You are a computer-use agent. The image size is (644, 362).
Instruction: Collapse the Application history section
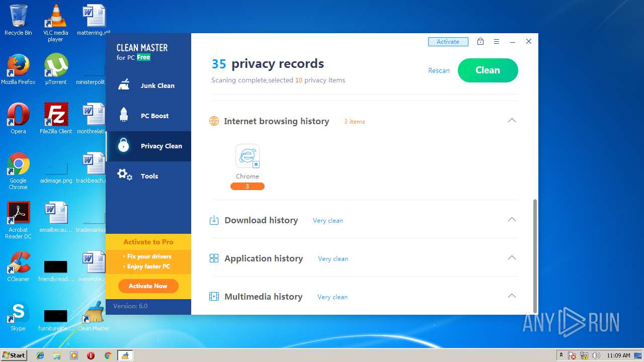[512, 258]
